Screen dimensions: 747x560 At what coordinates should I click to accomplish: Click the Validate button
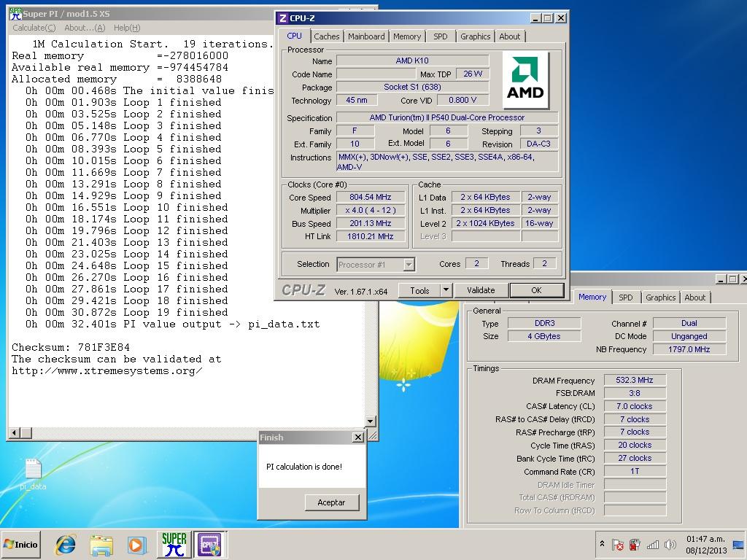(481, 290)
